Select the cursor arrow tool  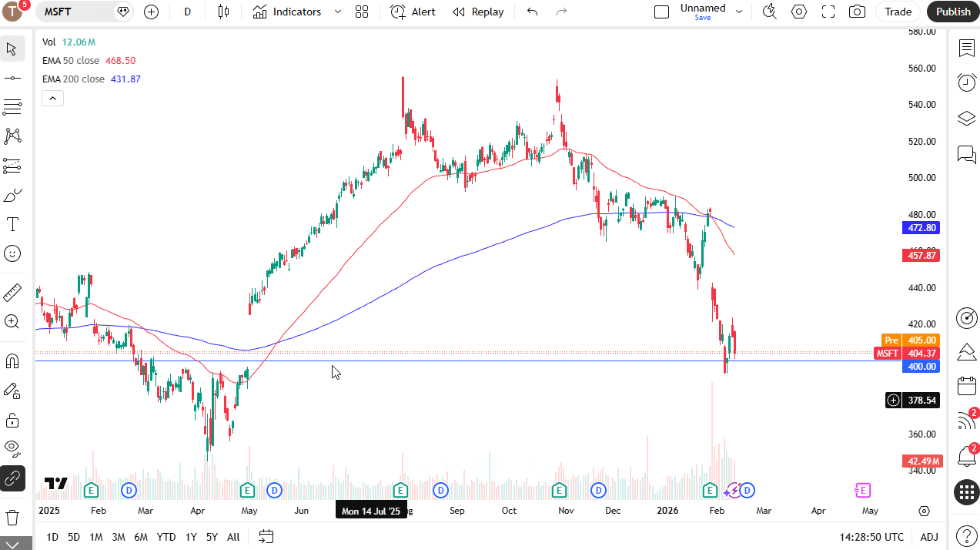click(x=12, y=49)
